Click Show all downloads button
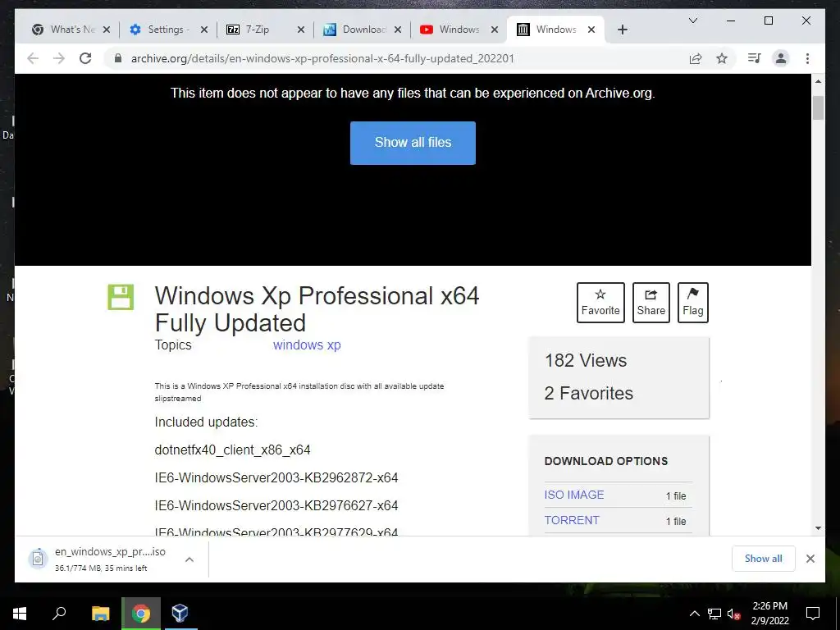This screenshot has height=630, width=840. pyautogui.click(x=764, y=559)
